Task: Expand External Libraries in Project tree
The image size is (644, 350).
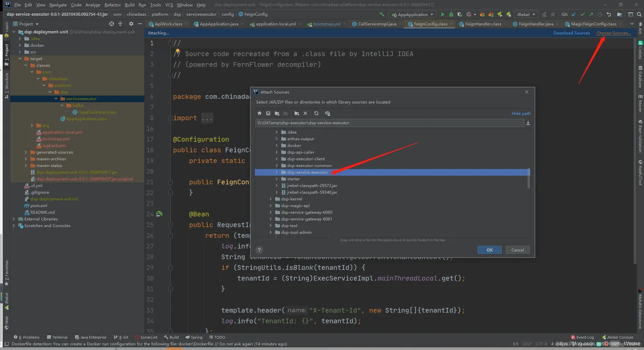Action: tap(14, 219)
